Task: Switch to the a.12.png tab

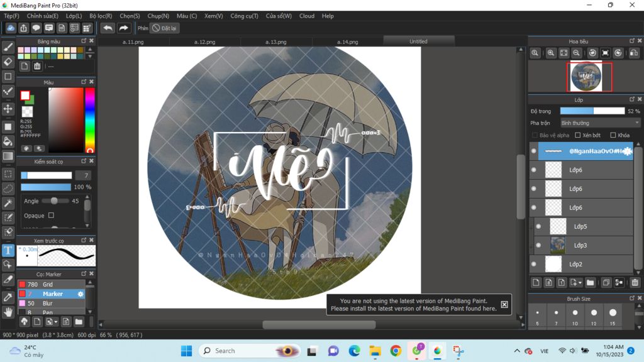Action: pyautogui.click(x=204, y=41)
